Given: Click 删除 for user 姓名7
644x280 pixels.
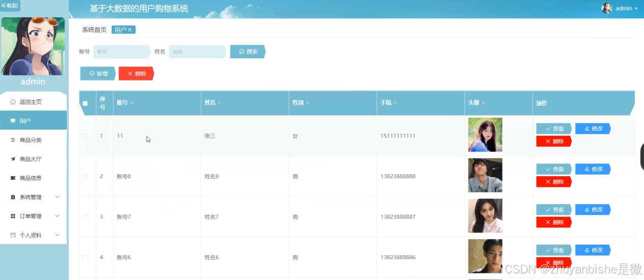Looking at the screenshot, I should [554, 222].
